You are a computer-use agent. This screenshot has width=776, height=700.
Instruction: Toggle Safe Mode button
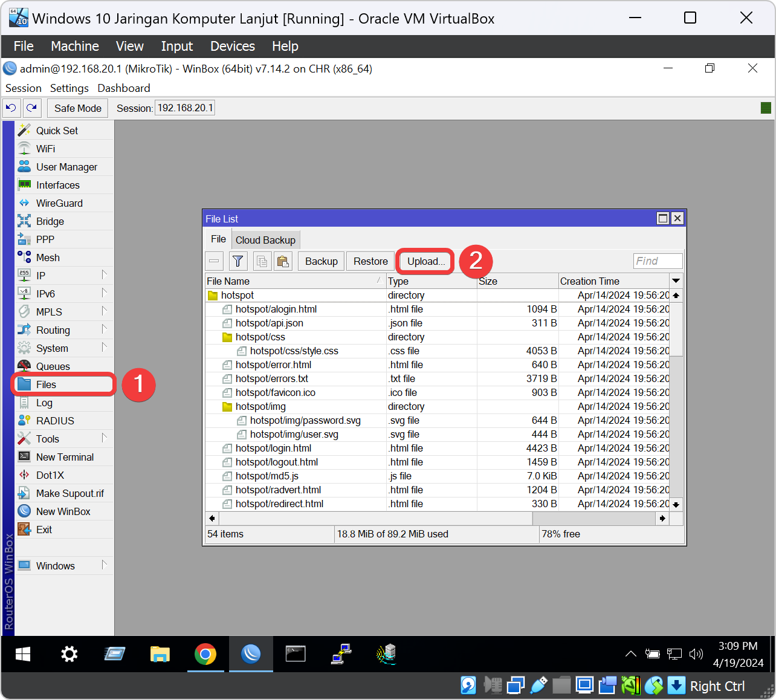pyautogui.click(x=78, y=108)
